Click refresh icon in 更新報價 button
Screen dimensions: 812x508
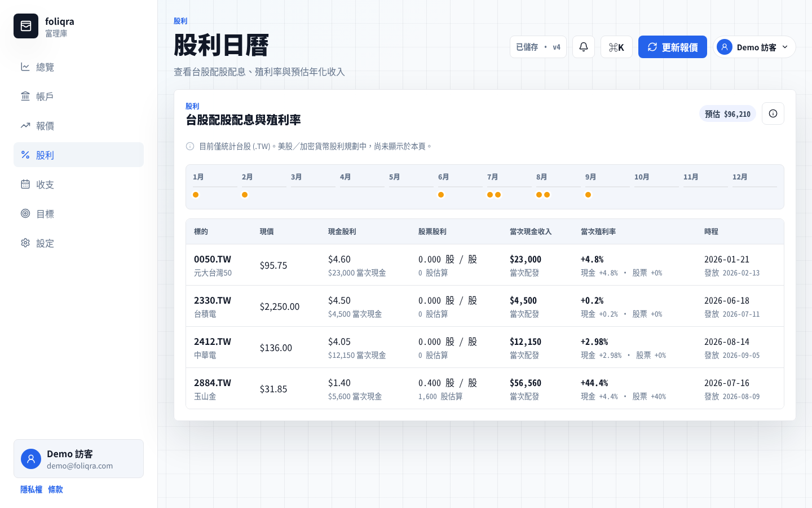652,47
